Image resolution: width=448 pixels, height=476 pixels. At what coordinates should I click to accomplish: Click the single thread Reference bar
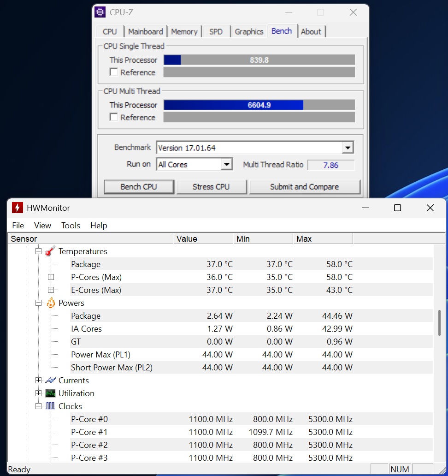(x=259, y=72)
